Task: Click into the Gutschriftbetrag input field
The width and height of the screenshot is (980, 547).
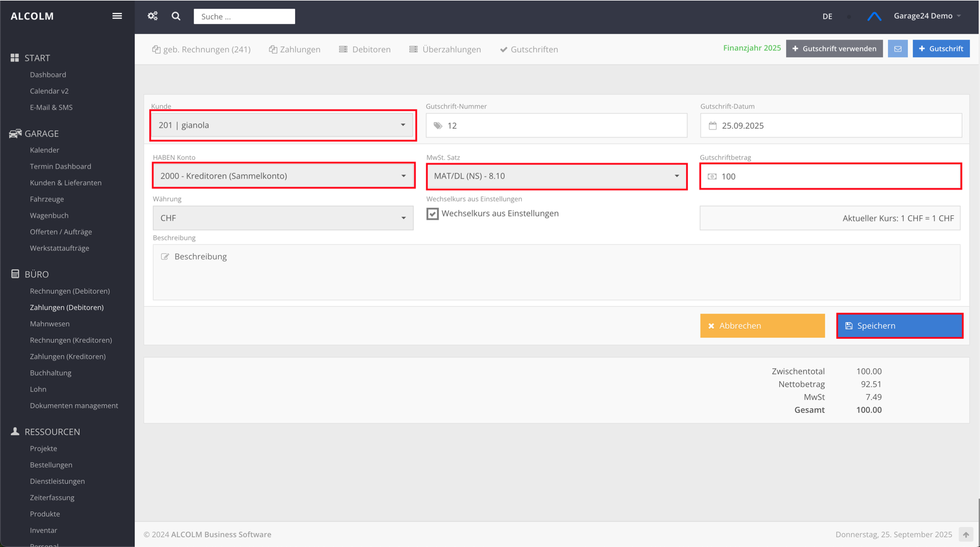Action: pyautogui.click(x=837, y=177)
